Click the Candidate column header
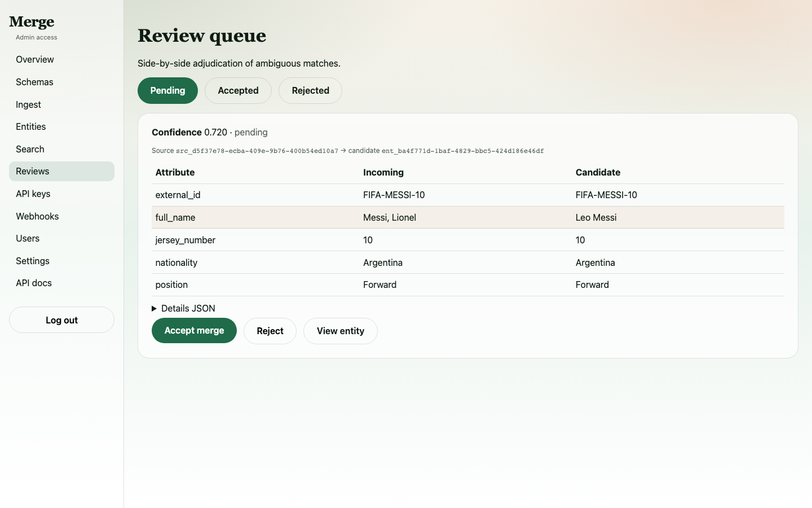 pos(598,172)
